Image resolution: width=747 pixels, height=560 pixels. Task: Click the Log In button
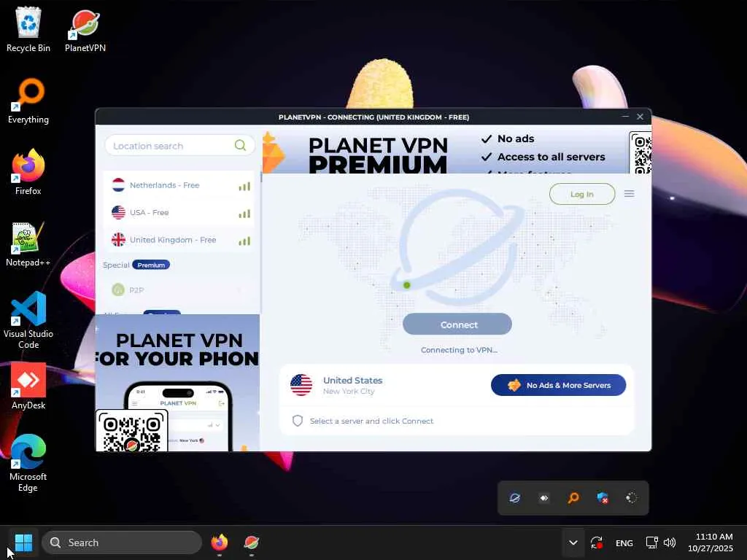click(x=582, y=194)
